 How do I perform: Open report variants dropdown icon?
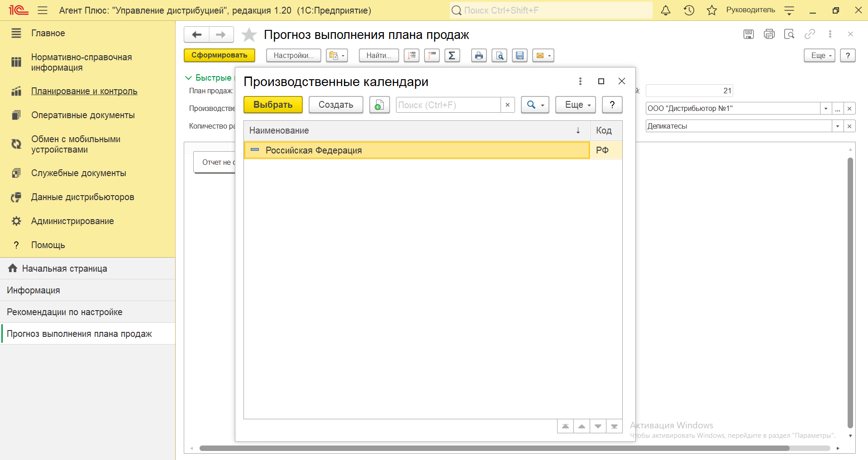[337, 55]
